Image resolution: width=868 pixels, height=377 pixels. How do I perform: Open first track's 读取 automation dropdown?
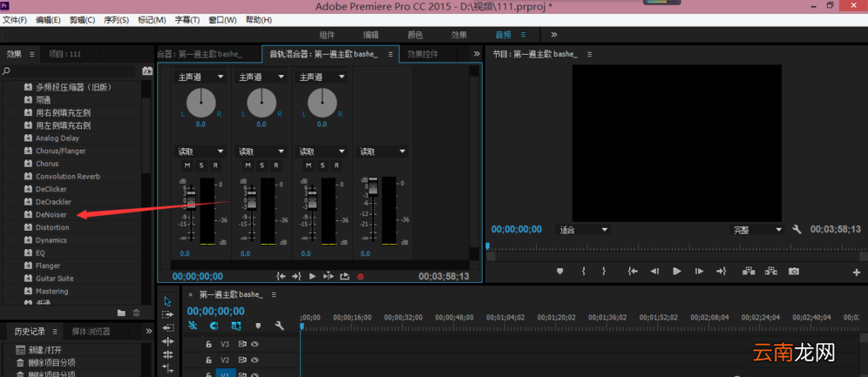point(200,151)
